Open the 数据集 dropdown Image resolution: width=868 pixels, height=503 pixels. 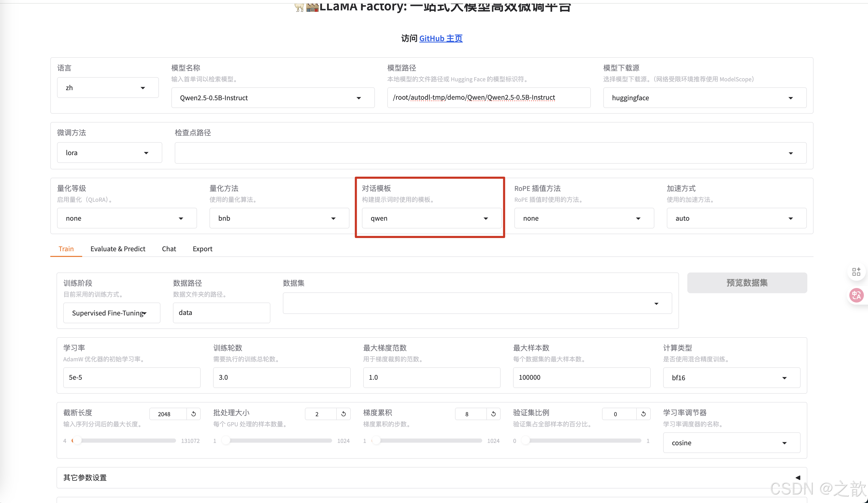pos(477,304)
